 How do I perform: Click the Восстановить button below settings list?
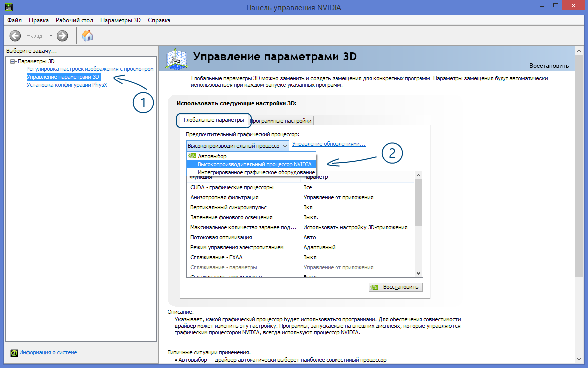(396, 287)
